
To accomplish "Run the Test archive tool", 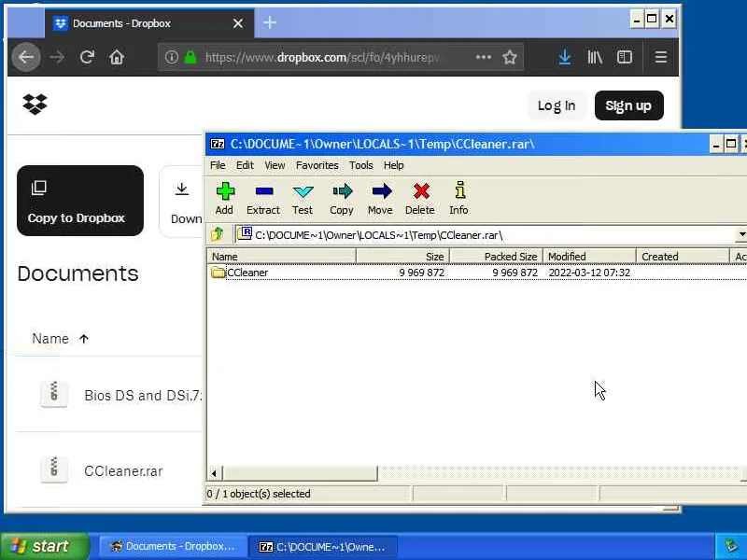I will pyautogui.click(x=303, y=199).
